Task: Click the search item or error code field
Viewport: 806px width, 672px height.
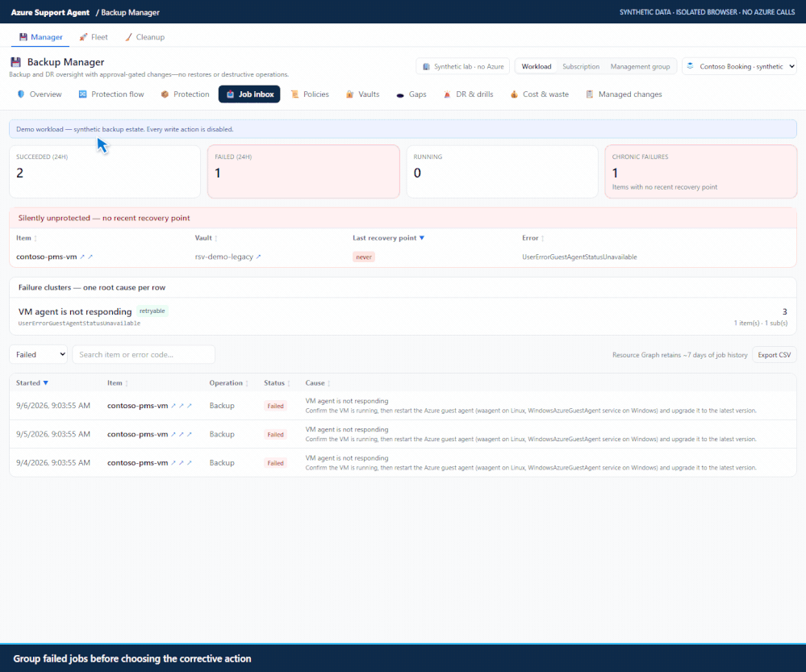Action: pos(144,354)
